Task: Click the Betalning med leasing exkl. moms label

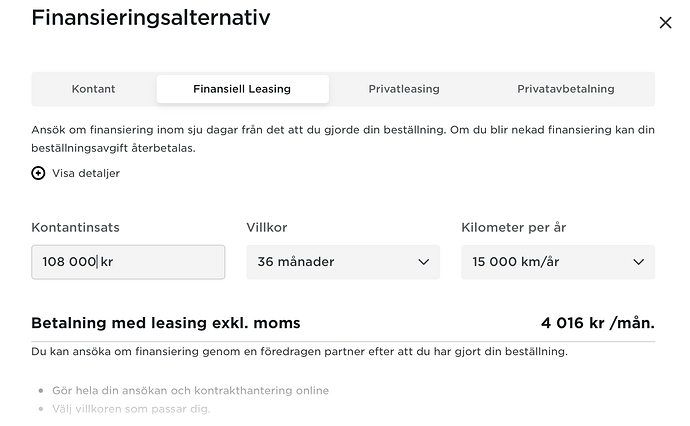Action: point(166,323)
